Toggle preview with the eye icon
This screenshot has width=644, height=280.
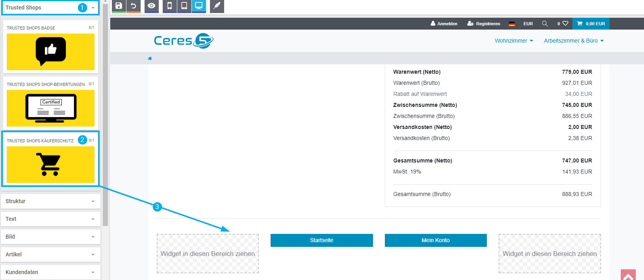click(152, 6)
